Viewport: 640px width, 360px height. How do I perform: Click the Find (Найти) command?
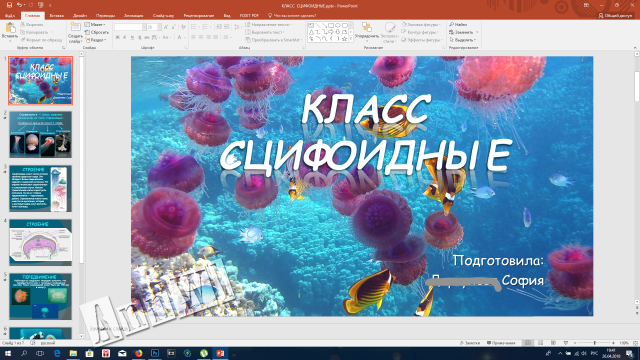click(x=458, y=24)
